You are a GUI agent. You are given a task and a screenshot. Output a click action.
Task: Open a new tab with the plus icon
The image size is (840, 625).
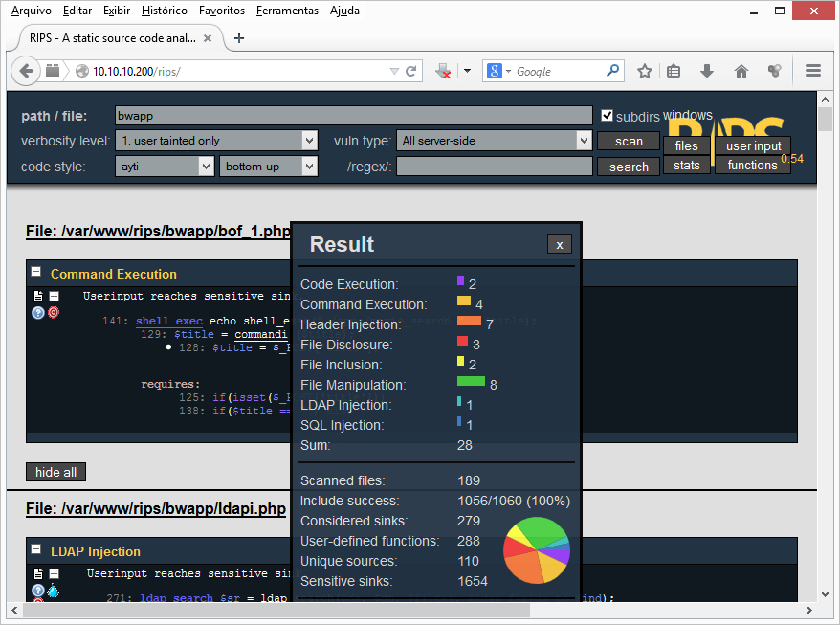[239, 38]
